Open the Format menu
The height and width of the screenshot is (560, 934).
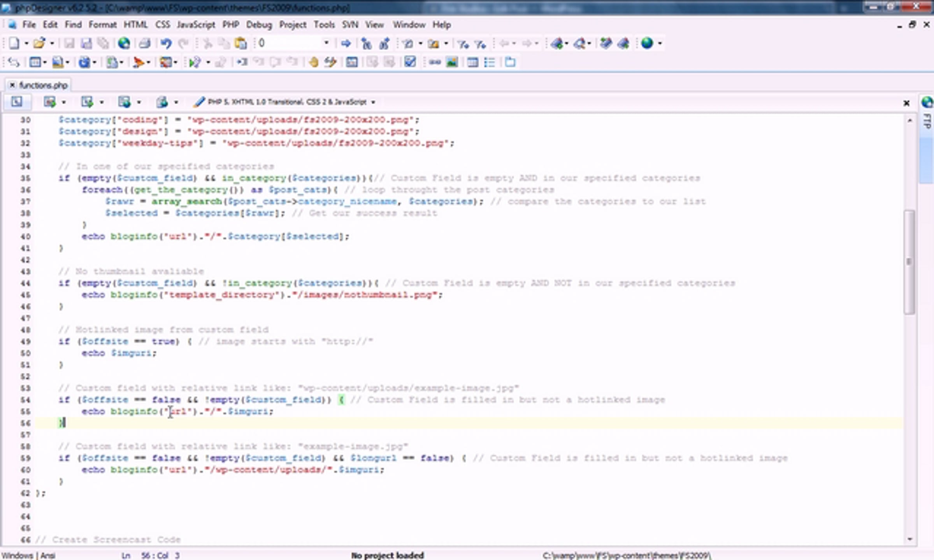[102, 25]
